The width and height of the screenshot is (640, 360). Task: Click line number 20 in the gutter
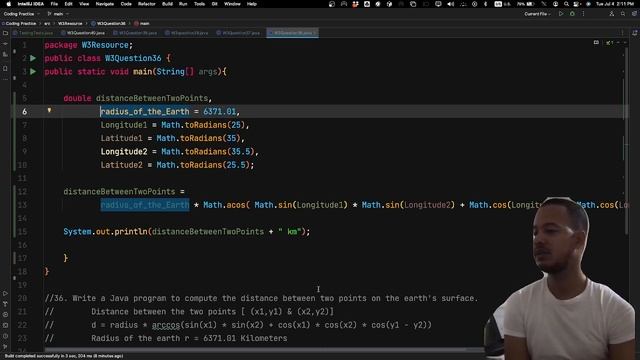pyautogui.click(x=22, y=298)
